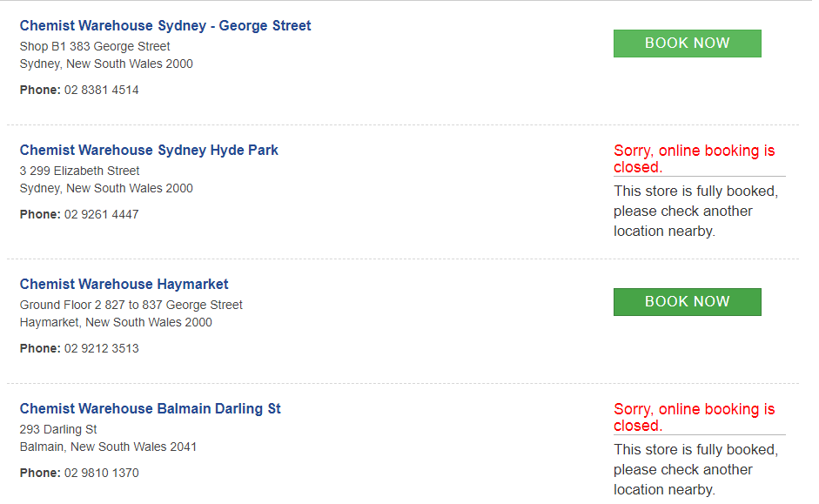Click Hyde Park's online booking closed message
The image size is (819, 504).
[694, 159]
